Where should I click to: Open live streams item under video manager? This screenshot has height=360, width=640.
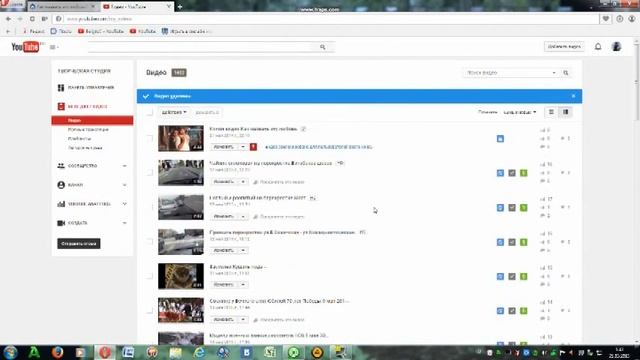click(88, 129)
